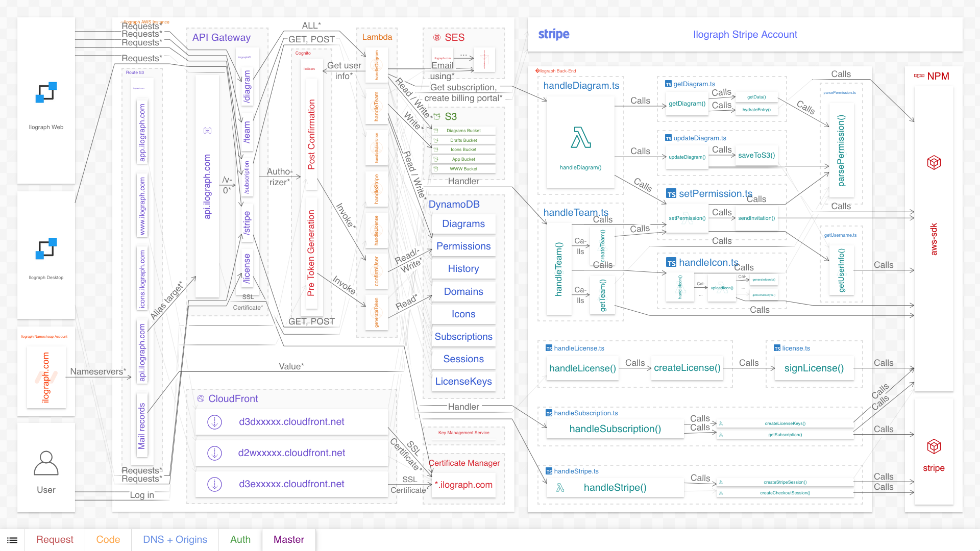Click the Stripe logo in header
The image size is (980, 551).
tap(554, 34)
